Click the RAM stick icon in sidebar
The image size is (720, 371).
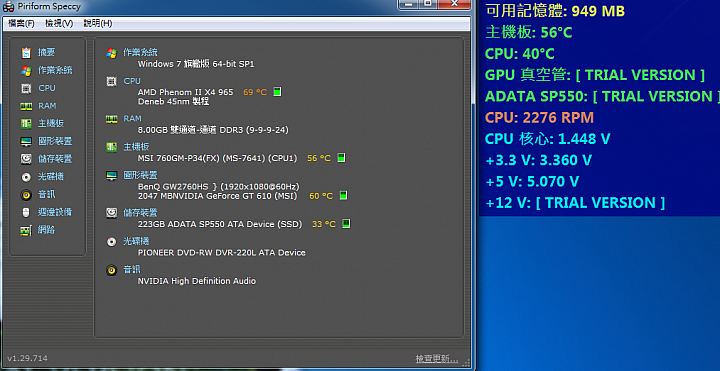click(x=26, y=106)
